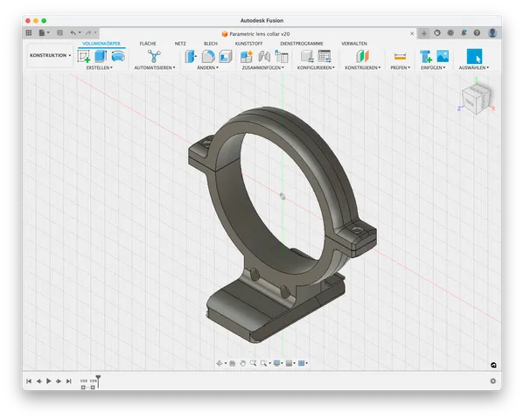524x420 pixels.
Task: Expand the Konstruktion workspace dropdown
Action: 50,55
